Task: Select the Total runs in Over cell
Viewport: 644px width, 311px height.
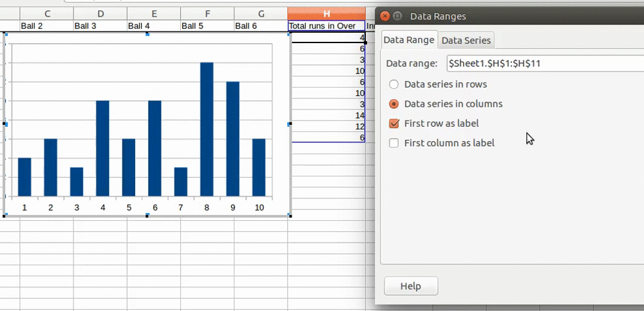Action: point(326,26)
